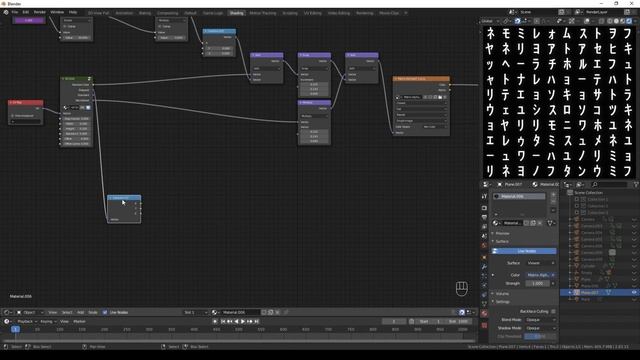Click the current frame number field
The image size is (640, 360).
coord(393,322)
